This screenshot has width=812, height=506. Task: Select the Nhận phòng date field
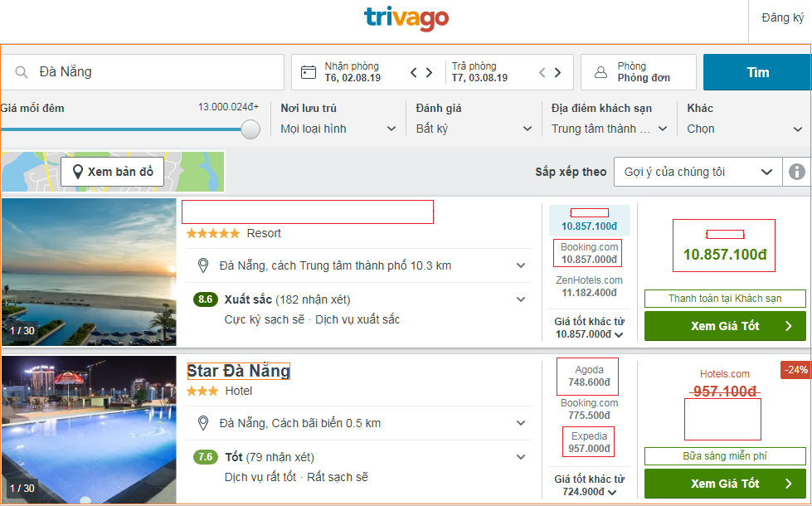pyautogui.click(x=353, y=72)
